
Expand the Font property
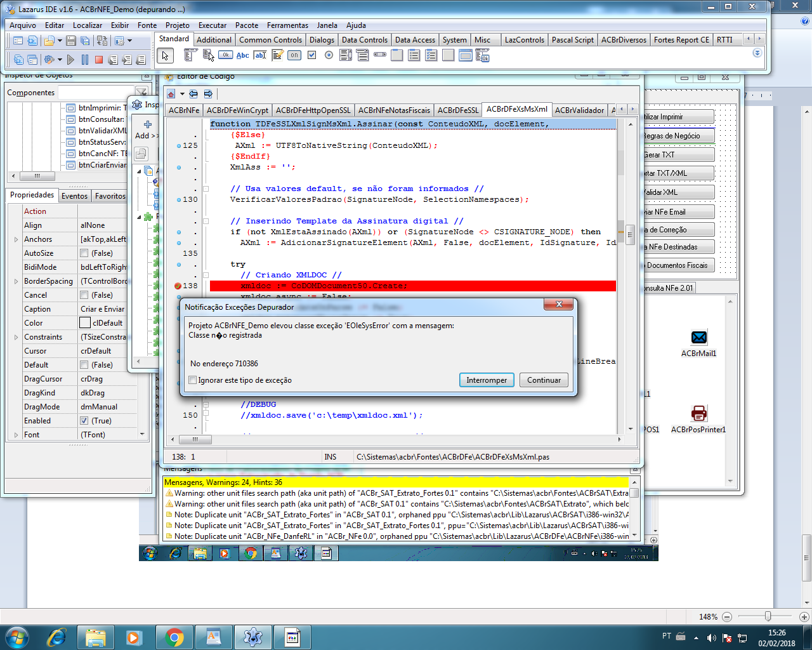16,435
